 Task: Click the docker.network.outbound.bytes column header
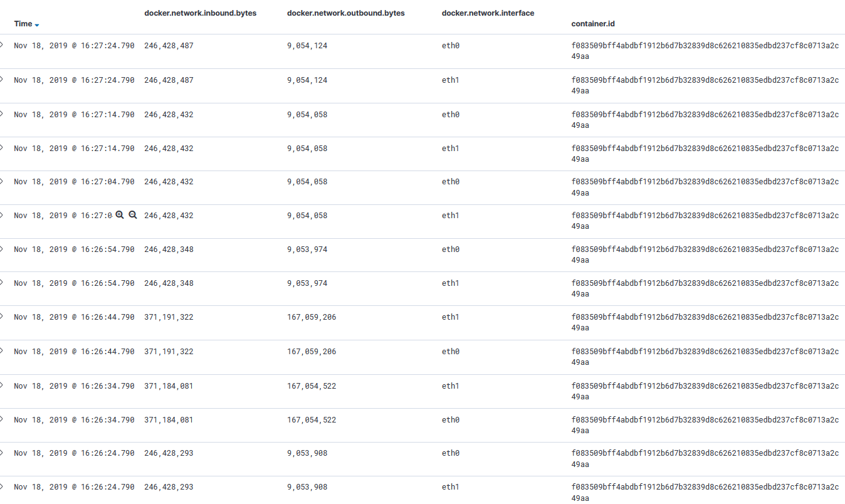tap(345, 13)
